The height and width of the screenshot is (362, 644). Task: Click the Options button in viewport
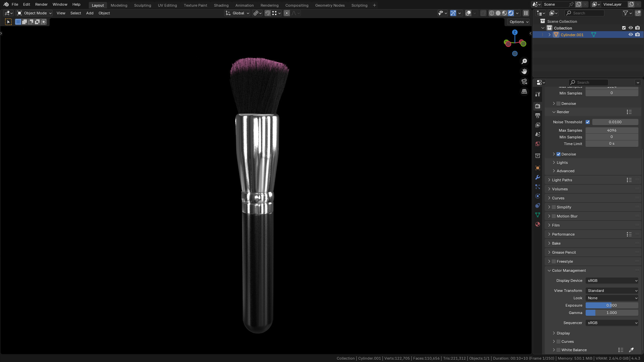coord(519,22)
